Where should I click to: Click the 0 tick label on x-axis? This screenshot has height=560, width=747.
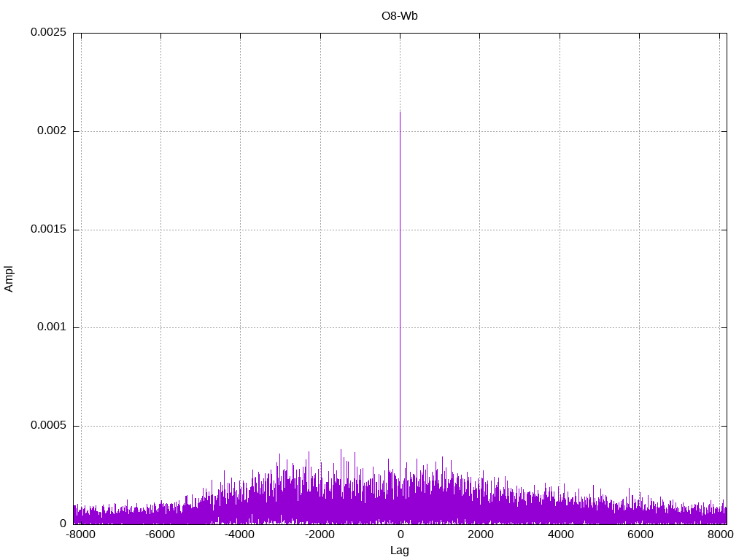(x=400, y=535)
